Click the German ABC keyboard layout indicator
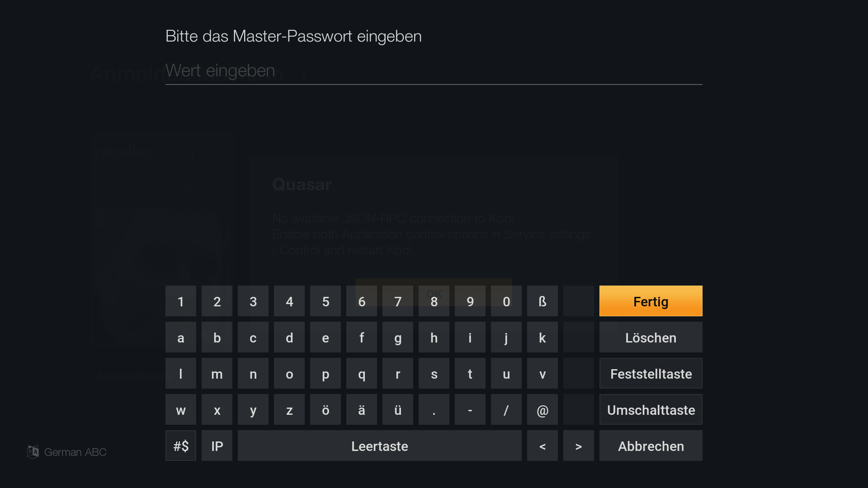The height and width of the screenshot is (488, 868). coord(67,452)
